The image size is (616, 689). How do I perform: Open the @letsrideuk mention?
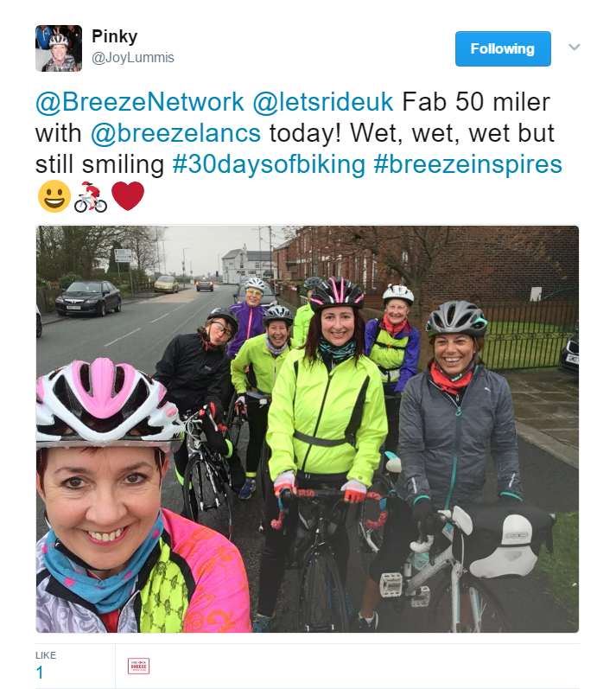pos(323,102)
